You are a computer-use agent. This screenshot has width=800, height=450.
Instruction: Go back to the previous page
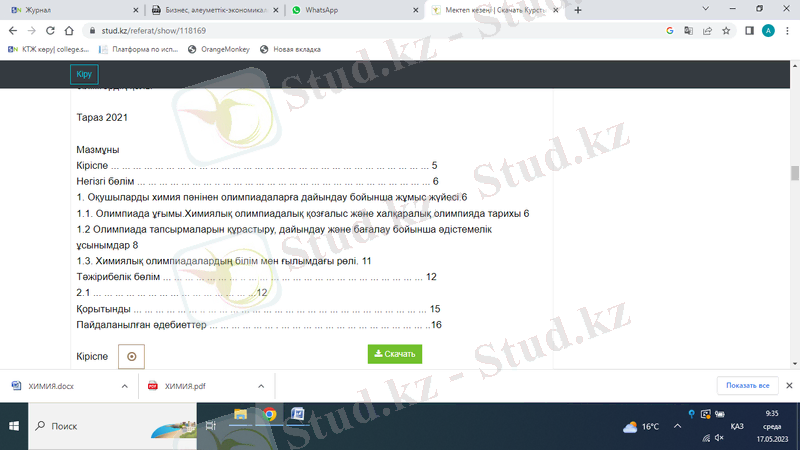tap(13, 31)
